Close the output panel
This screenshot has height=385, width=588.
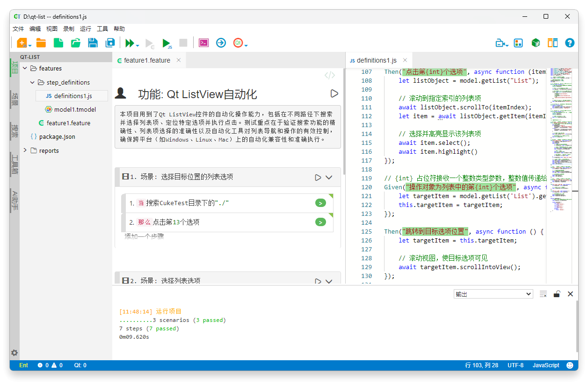click(570, 294)
